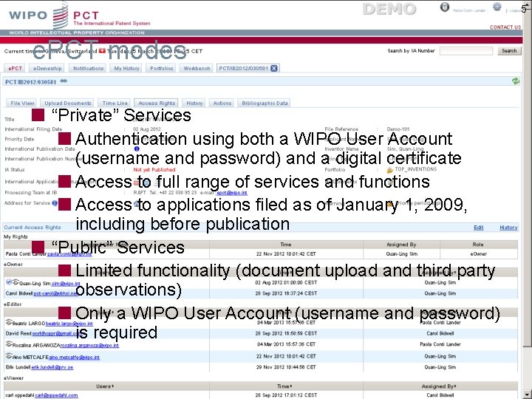
Task: Sort eViewer table by Time column
Action: click(x=284, y=386)
